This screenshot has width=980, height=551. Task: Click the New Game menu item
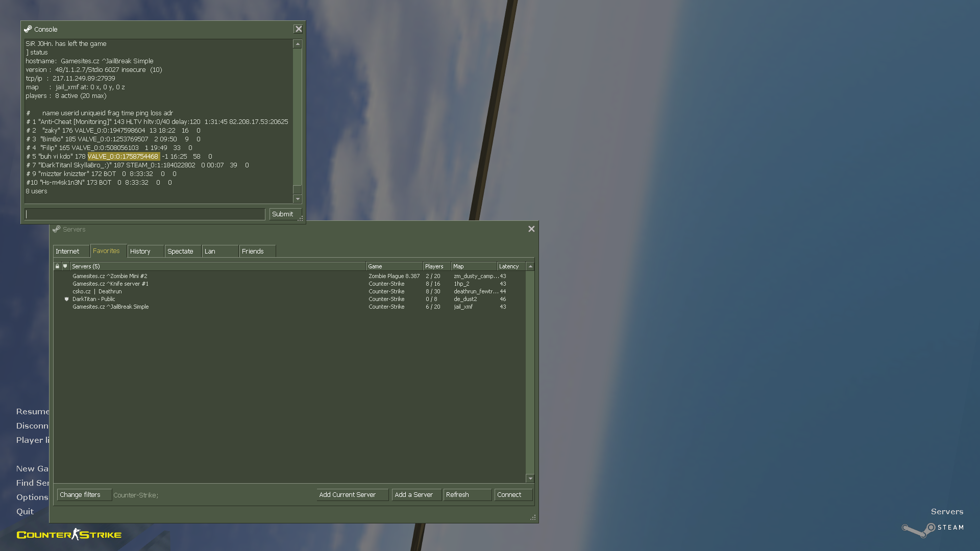click(32, 468)
